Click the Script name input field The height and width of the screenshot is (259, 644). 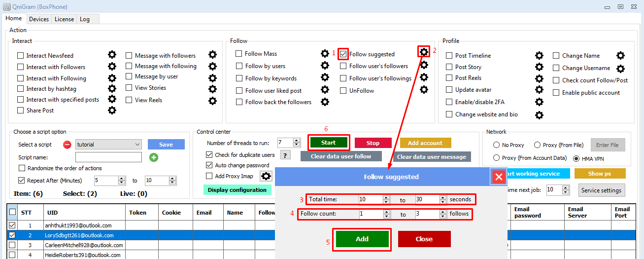108,157
